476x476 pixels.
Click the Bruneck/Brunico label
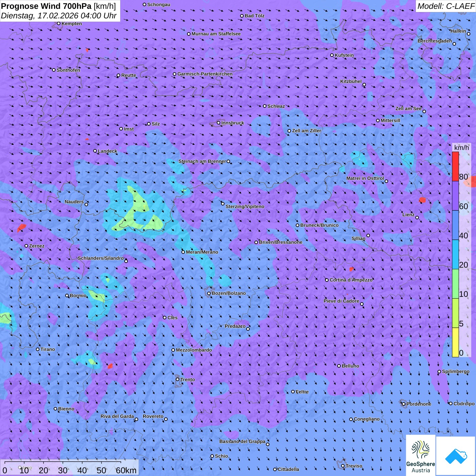point(319,225)
